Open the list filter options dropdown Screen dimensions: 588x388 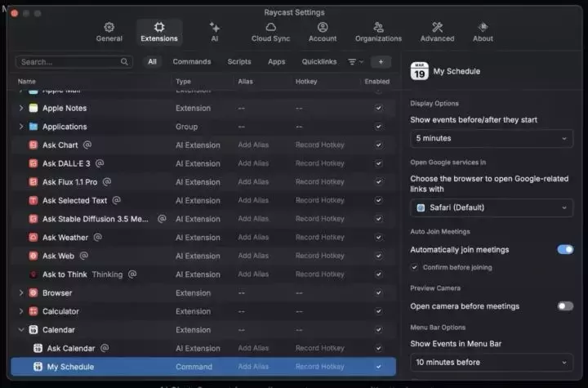[x=355, y=62]
